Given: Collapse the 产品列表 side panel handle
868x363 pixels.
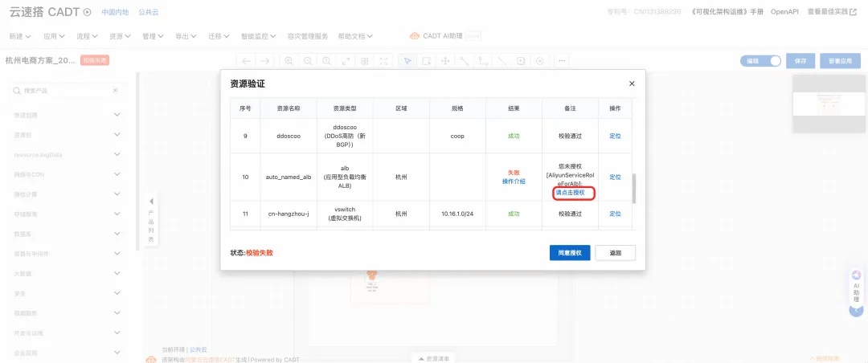Looking at the screenshot, I should pos(151,220).
